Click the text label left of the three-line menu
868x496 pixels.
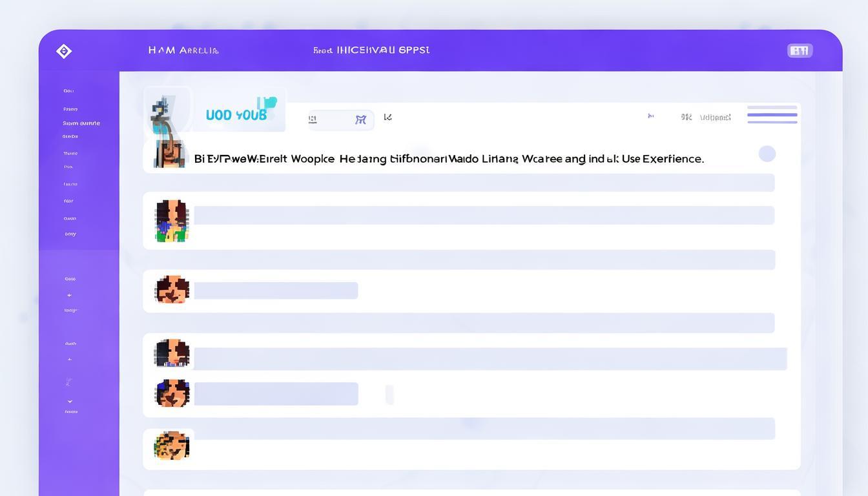[x=715, y=118]
